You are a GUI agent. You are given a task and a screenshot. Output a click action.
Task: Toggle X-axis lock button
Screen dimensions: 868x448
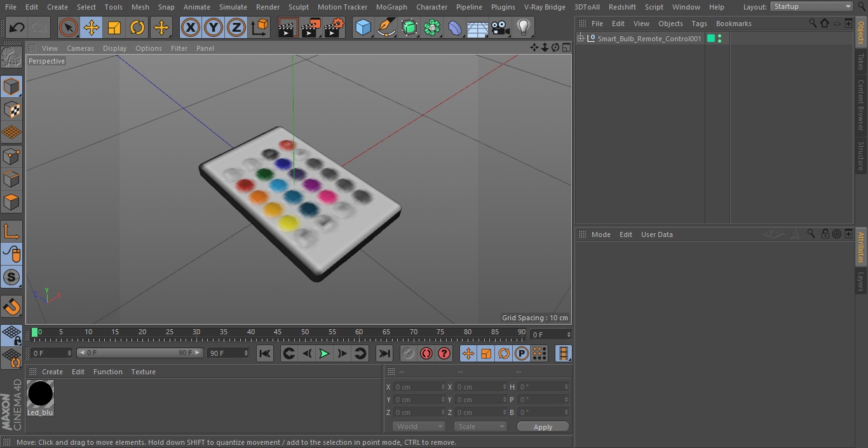click(x=191, y=27)
